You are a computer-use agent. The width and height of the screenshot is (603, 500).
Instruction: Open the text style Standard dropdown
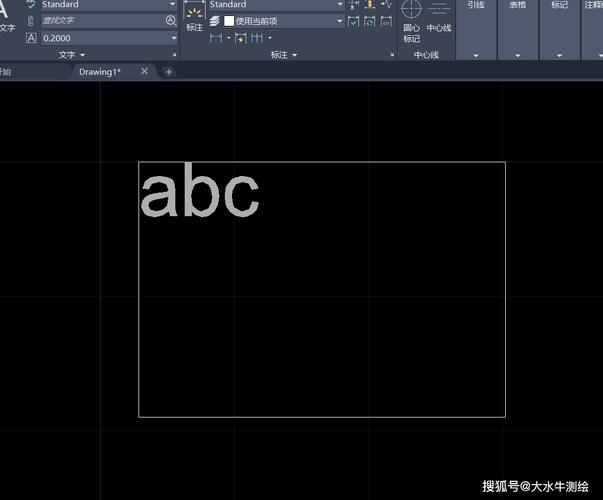click(173, 5)
